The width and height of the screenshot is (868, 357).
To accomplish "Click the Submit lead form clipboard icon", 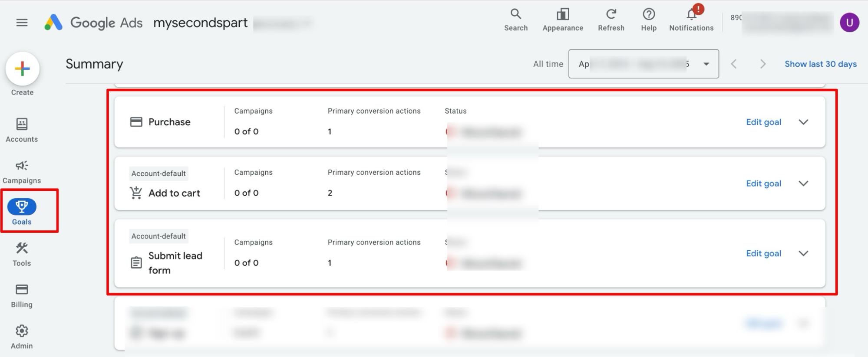I will 136,262.
